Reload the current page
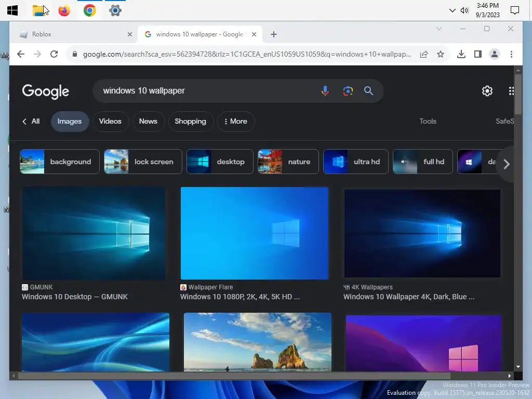The width and height of the screenshot is (532, 399). (x=54, y=54)
